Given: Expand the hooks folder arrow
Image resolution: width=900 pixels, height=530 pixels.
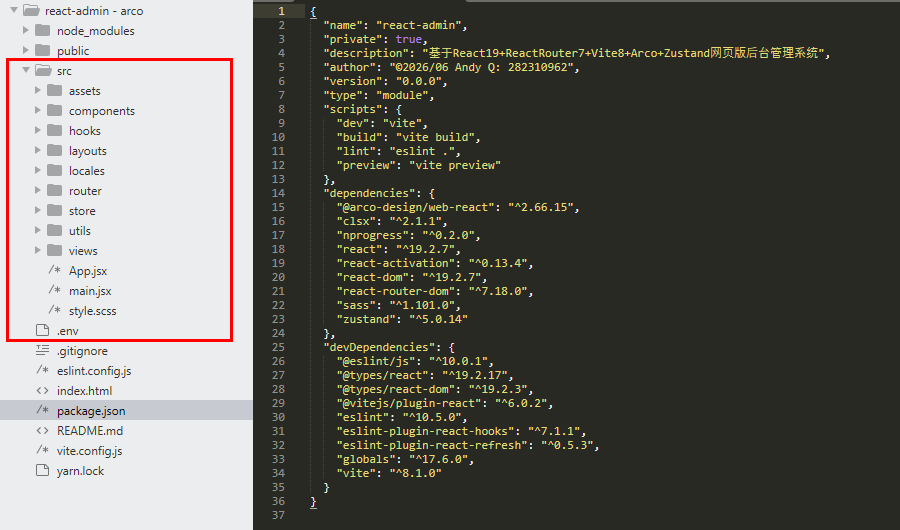Looking at the screenshot, I should 38,130.
